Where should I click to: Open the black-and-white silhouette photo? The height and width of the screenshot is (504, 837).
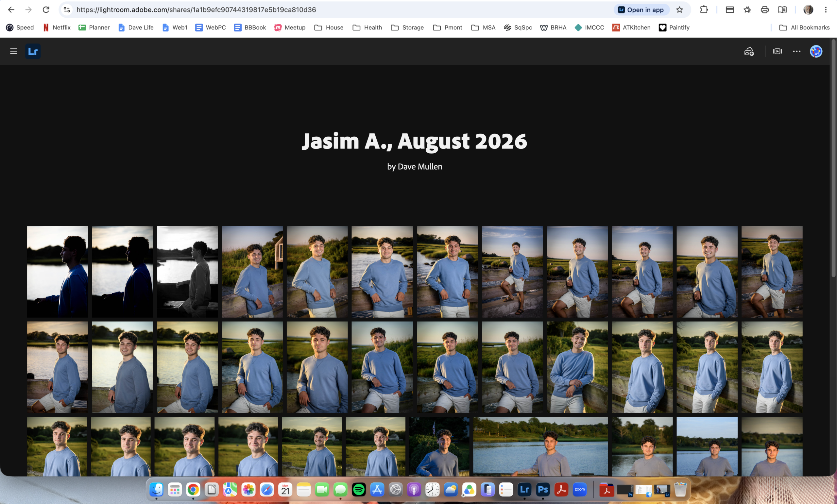(x=188, y=272)
